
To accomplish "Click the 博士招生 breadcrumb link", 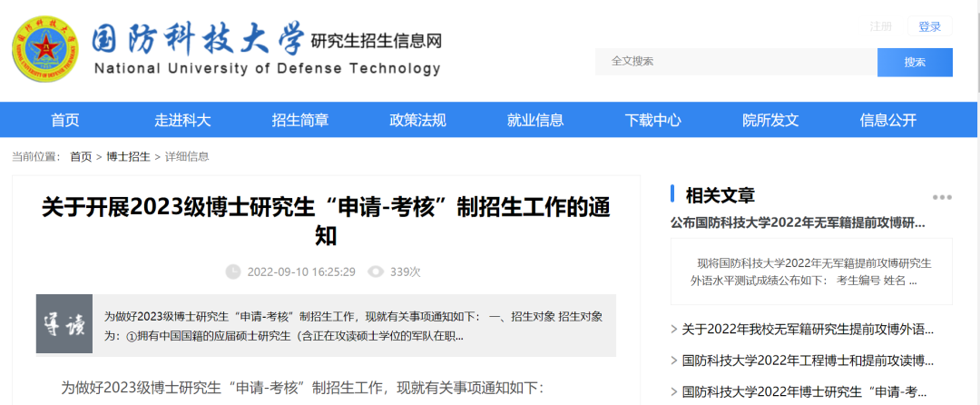I will point(128,157).
